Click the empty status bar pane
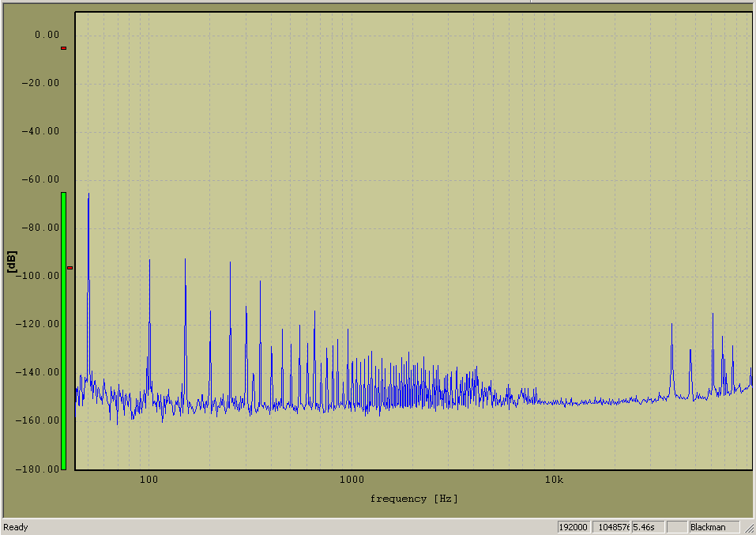 pyautogui.click(x=676, y=527)
